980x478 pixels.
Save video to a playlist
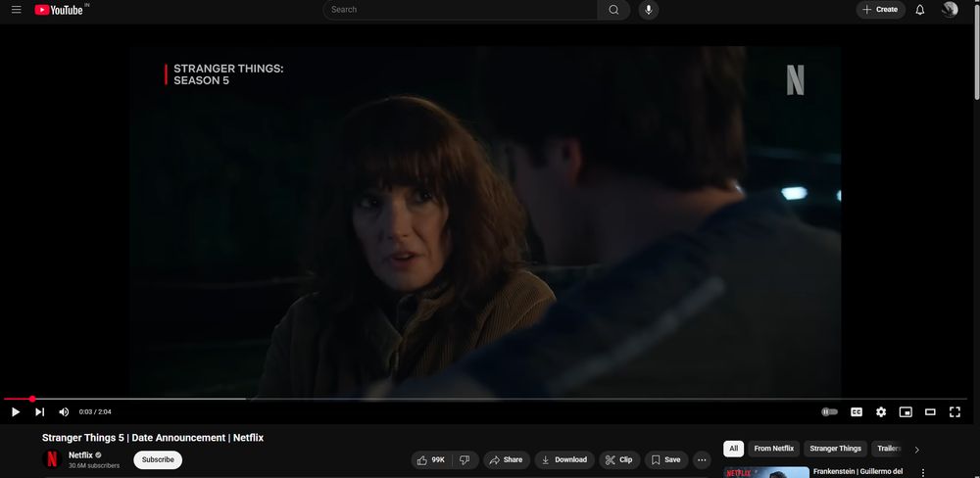point(666,460)
